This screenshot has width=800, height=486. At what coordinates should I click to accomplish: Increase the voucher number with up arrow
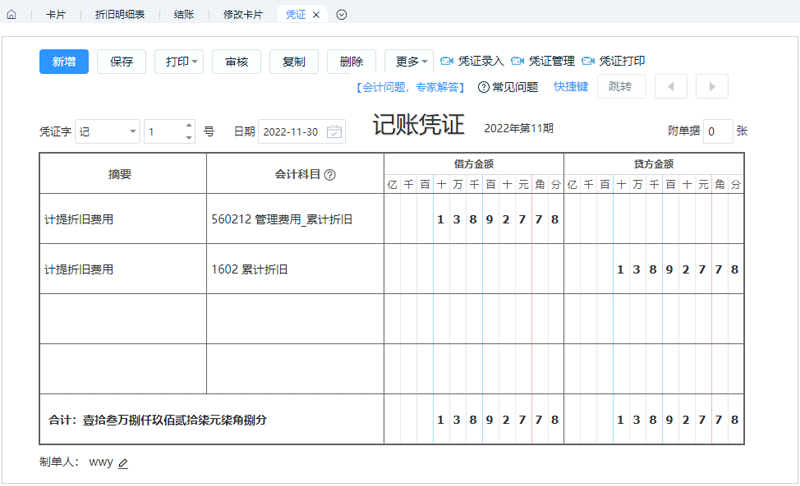click(x=189, y=126)
